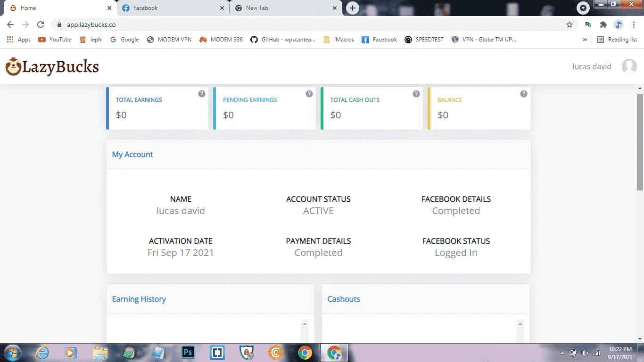Open the Chrome taskbar icon
The height and width of the screenshot is (362, 644).
click(x=305, y=353)
